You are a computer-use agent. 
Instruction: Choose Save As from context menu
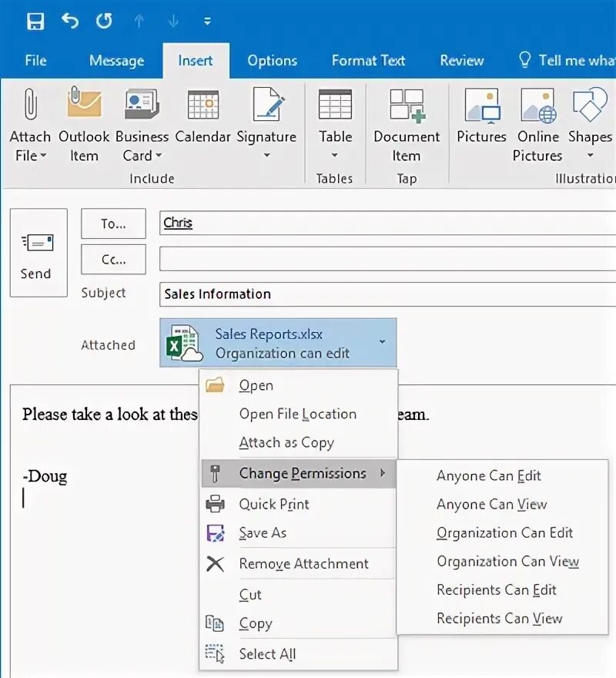point(298,533)
